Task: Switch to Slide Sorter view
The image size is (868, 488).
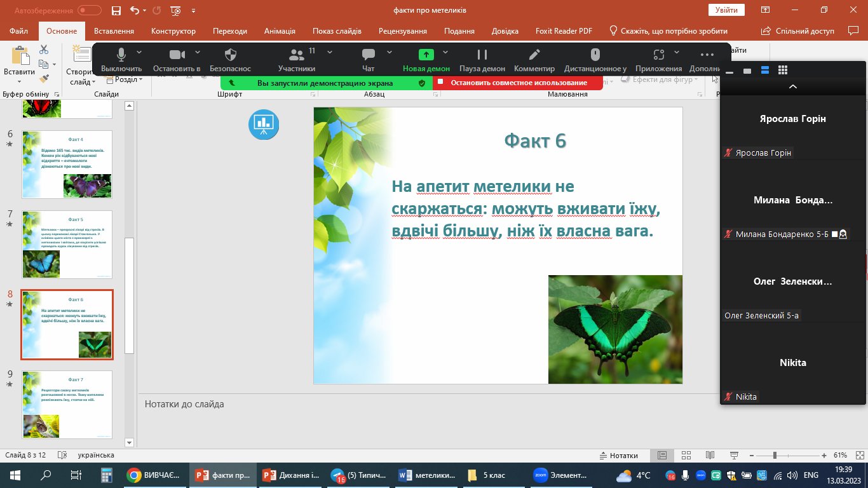Action: 686,455
